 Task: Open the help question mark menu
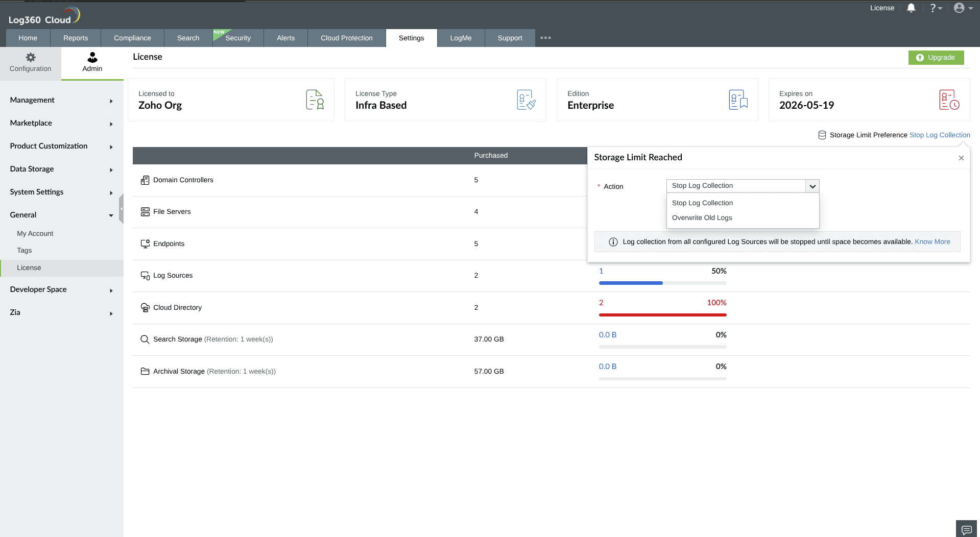tap(936, 8)
